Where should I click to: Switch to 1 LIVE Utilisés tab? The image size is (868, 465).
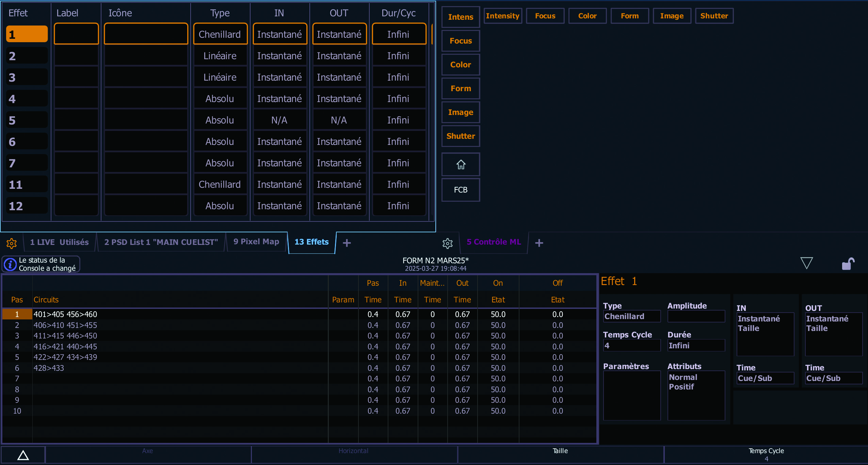pyautogui.click(x=60, y=242)
